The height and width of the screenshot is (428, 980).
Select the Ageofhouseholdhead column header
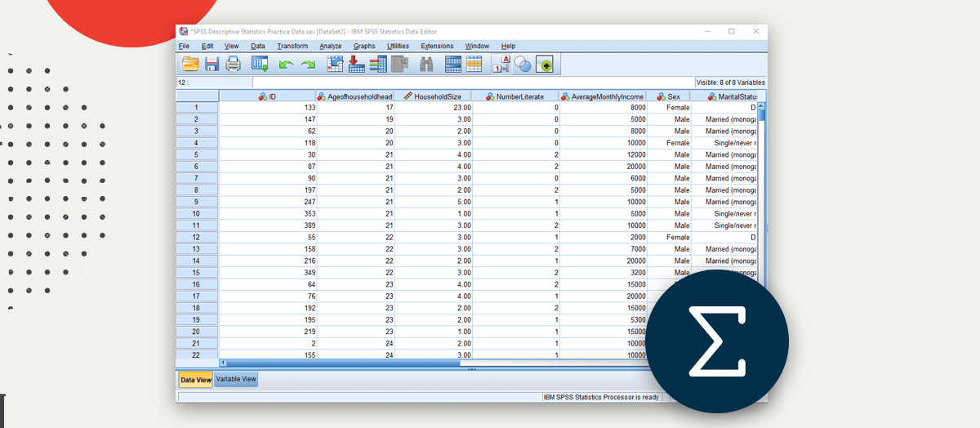tap(355, 96)
